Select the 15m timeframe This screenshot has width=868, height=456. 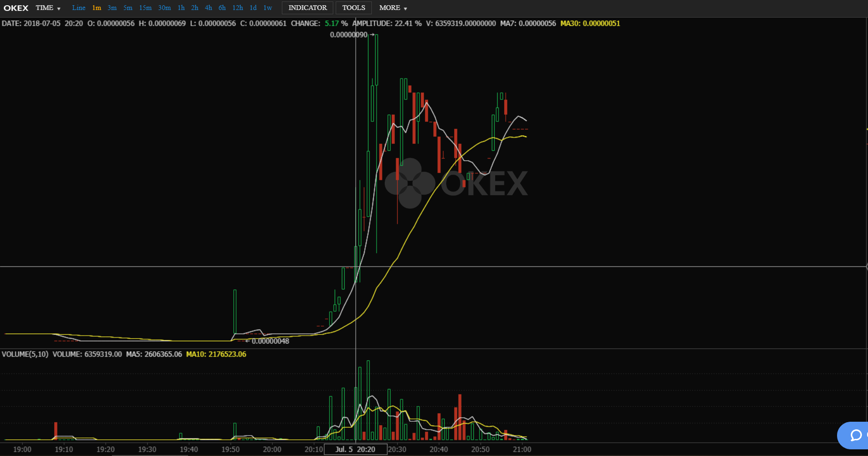click(x=145, y=8)
